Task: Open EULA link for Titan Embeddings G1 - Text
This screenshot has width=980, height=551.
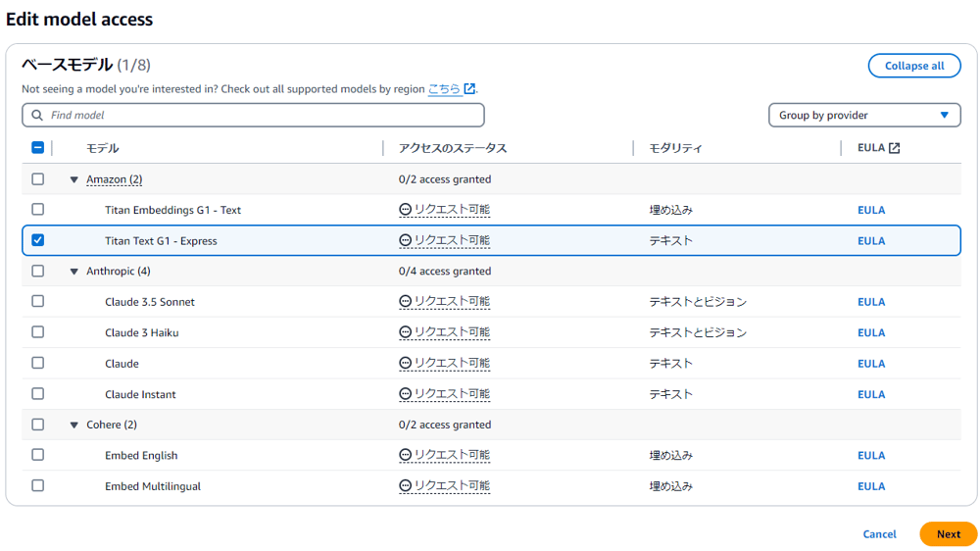Action: pos(871,210)
